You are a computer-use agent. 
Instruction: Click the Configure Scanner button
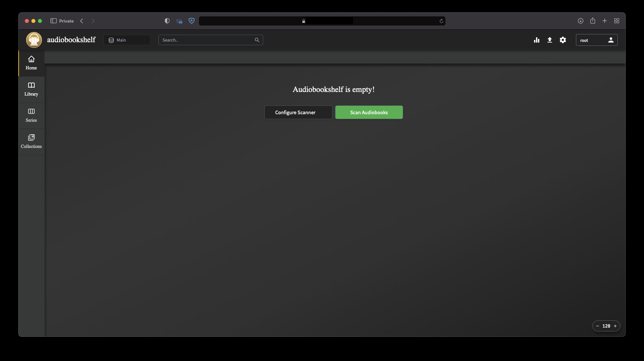(x=298, y=112)
